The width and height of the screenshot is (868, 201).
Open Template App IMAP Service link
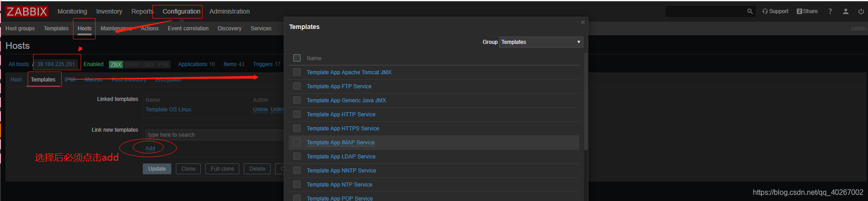[x=340, y=143]
